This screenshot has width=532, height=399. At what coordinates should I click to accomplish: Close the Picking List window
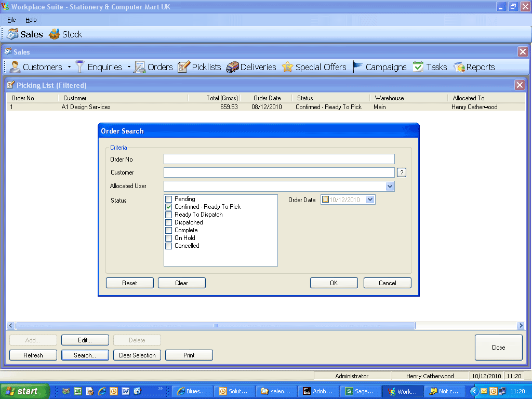tap(520, 85)
